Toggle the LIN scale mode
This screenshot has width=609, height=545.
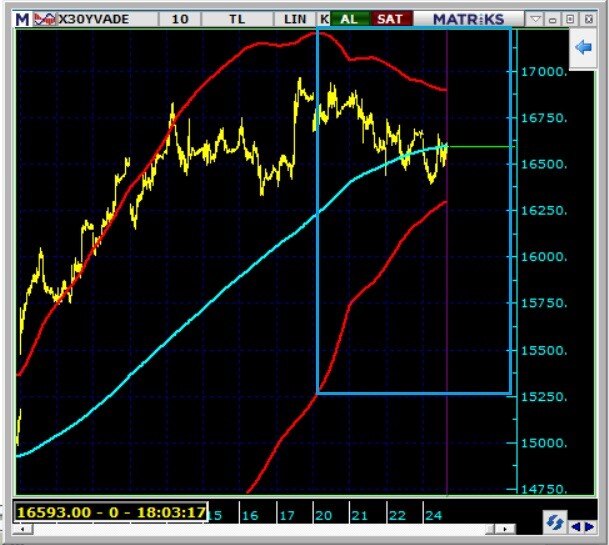(293, 19)
